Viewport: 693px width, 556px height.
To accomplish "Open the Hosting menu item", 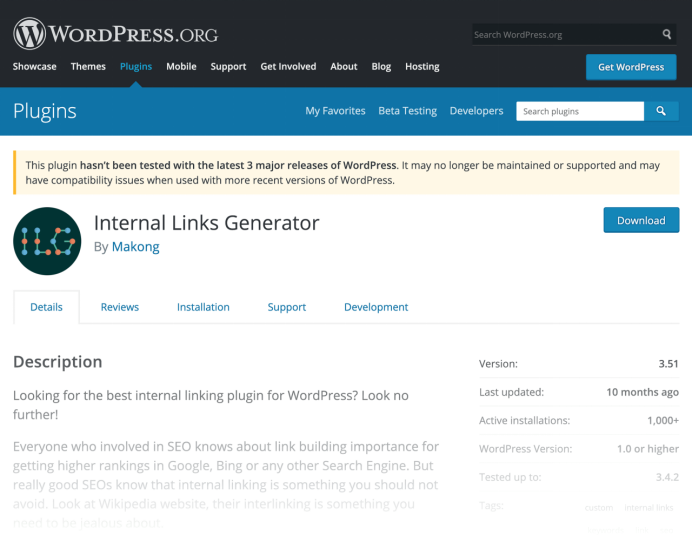I will [422, 67].
